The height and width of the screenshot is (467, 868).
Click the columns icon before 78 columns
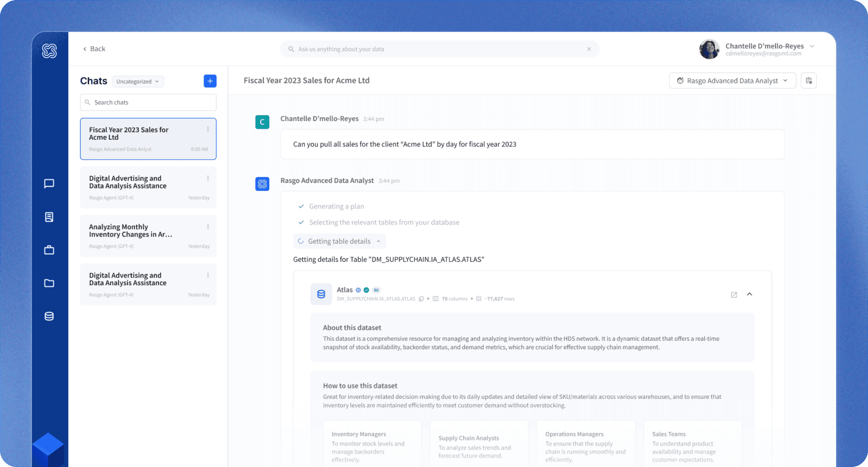pyautogui.click(x=436, y=299)
